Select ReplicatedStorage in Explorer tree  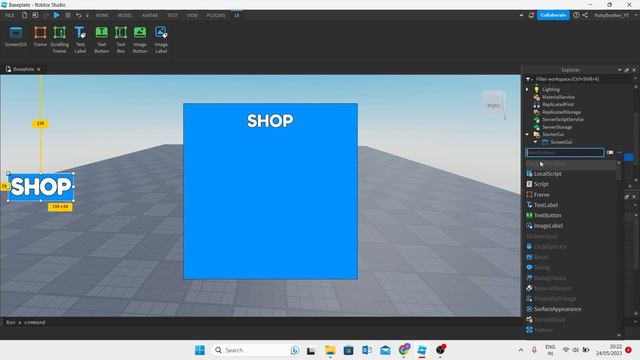(x=561, y=112)
